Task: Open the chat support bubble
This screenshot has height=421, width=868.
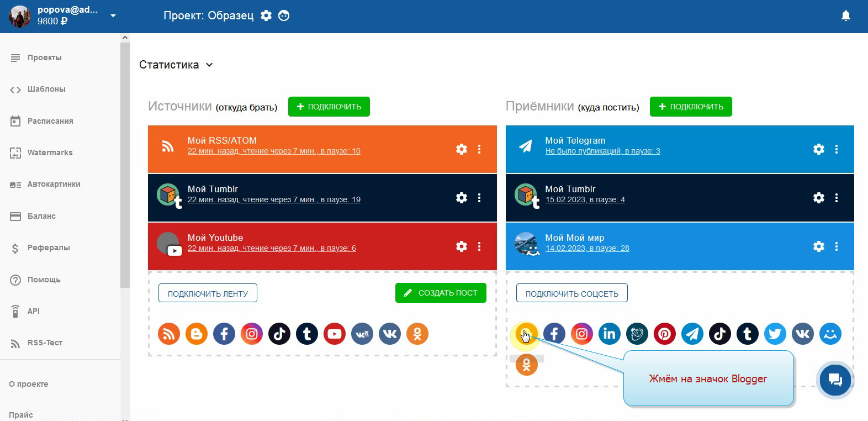Action: click(835, 380)
